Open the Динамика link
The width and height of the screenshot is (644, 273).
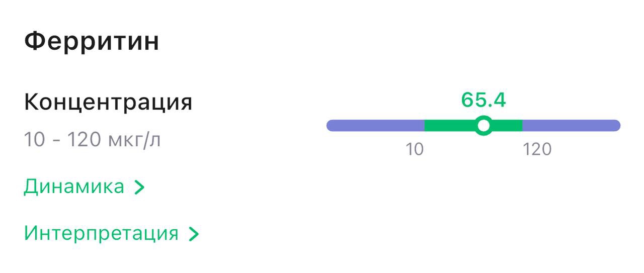pos(74,187)
